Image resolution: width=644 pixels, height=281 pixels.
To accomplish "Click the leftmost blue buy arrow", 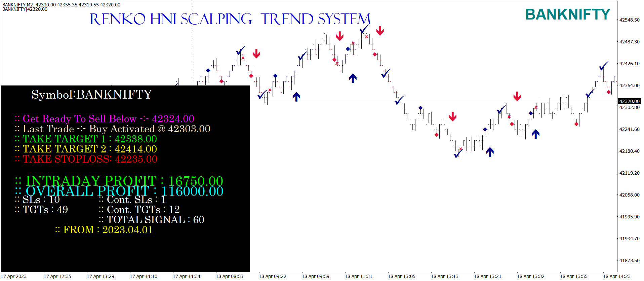I will (296, 97).
